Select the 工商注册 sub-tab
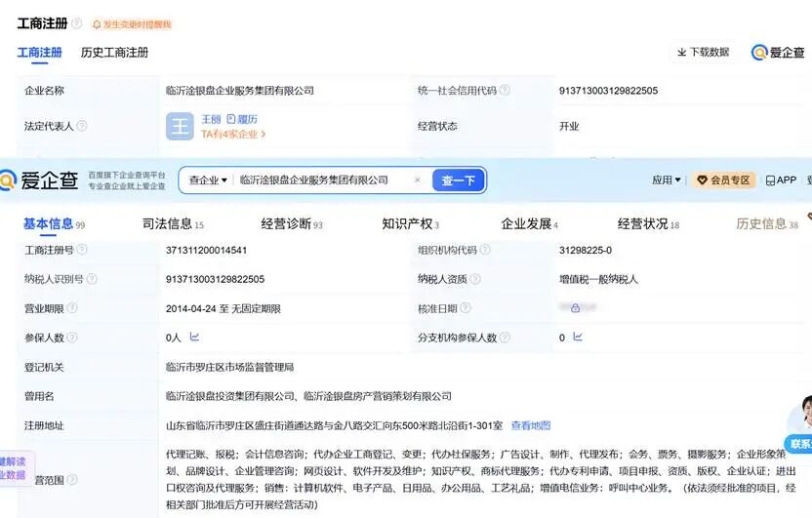This screenshot has width=812, height=518. pos(39,53)
